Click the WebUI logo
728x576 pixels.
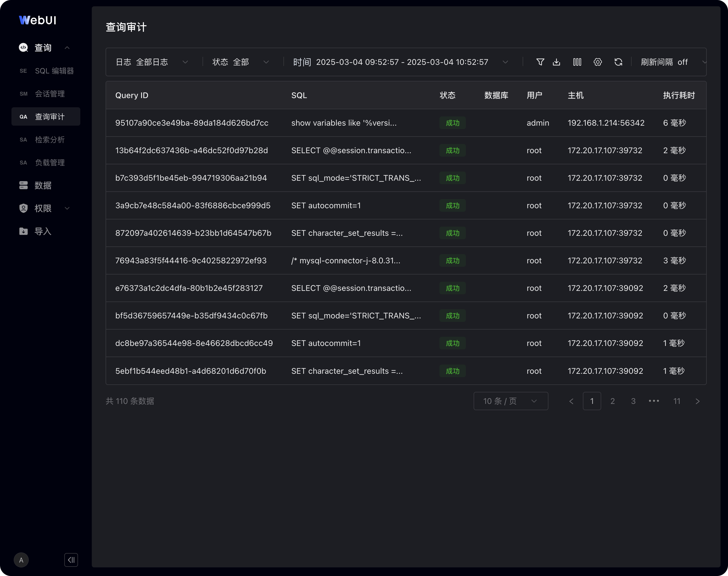37,20
